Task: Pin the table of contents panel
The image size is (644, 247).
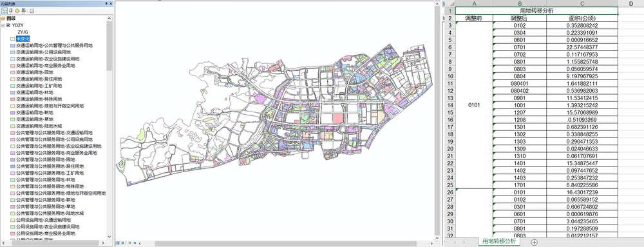Action: point(106,4)
